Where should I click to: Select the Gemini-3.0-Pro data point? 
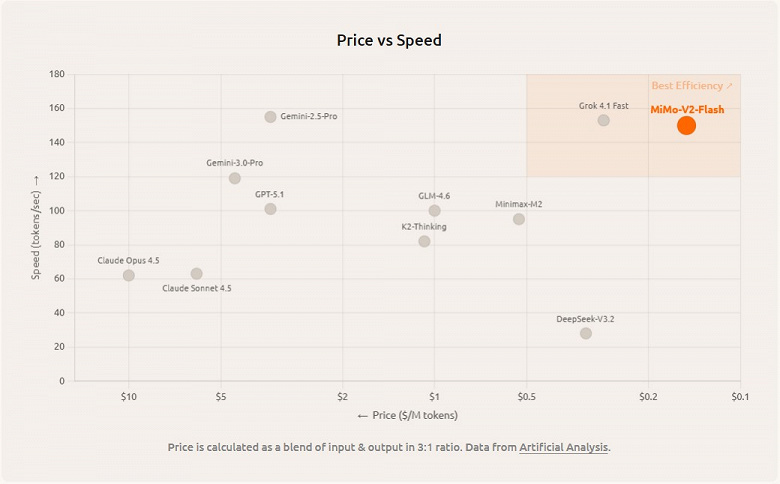pos(235,178)
